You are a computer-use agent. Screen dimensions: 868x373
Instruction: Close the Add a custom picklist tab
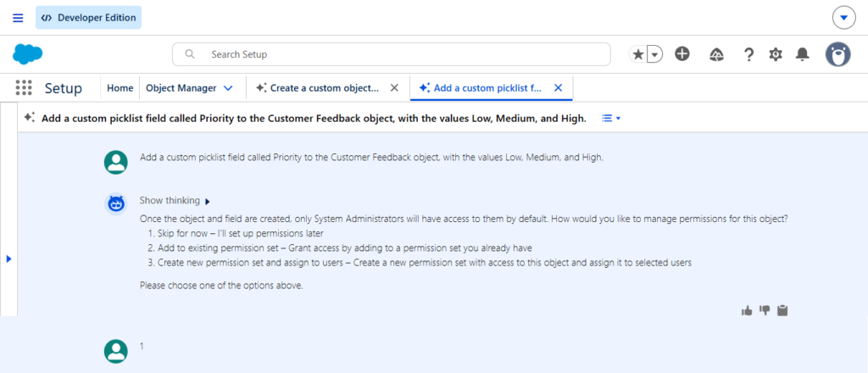(x=558, y=88)
